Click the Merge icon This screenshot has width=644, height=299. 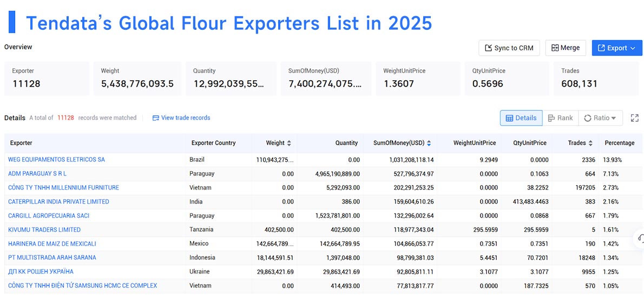point(555,48)
